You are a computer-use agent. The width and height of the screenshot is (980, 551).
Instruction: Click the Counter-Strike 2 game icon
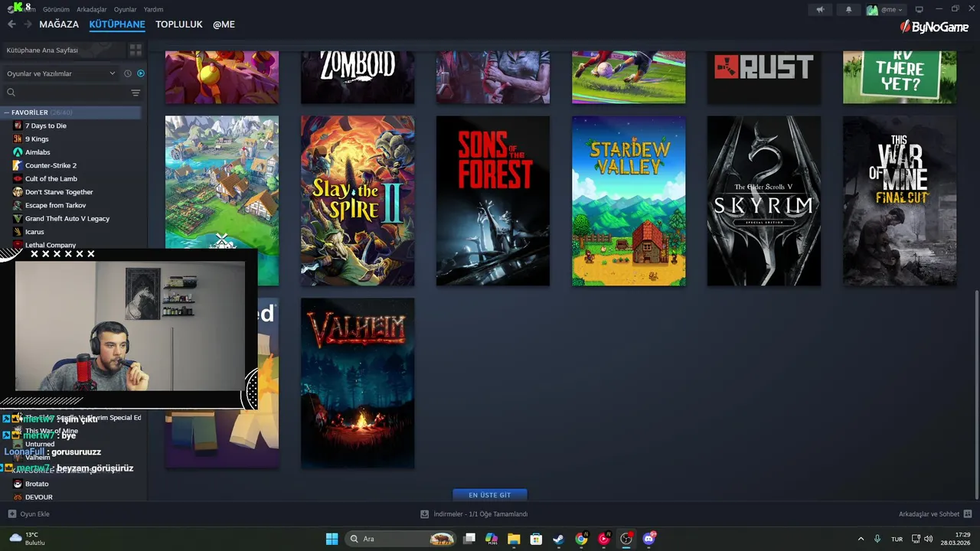[18, 165]
